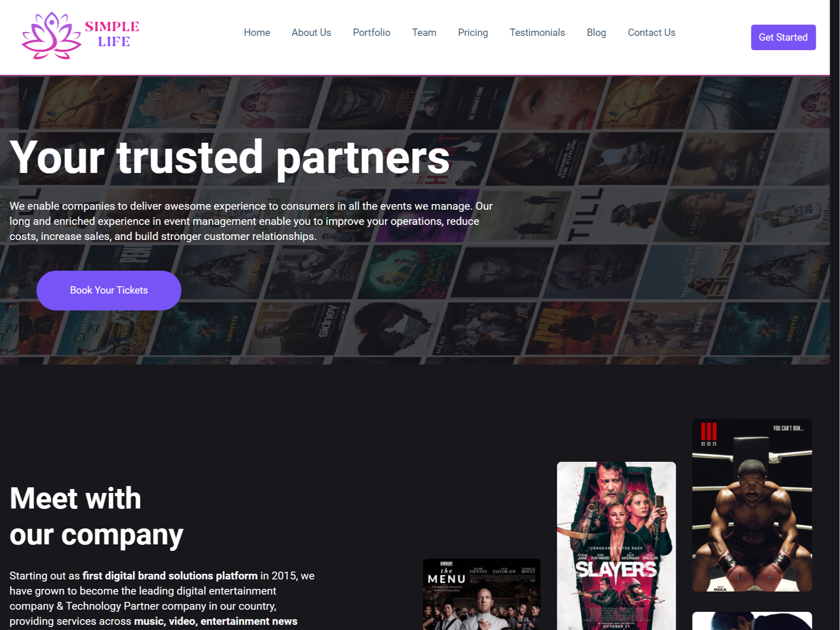Select the boxer movie poster with IMAX logo
The width and height of the screenshot is (840, 630).
click(x=752, y=505)
